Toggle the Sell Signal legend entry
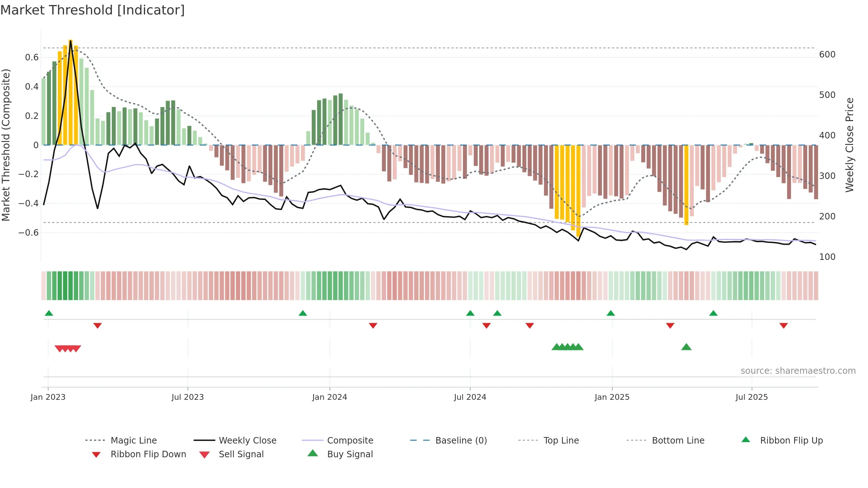The image size is (868, 488). point(231,454)
